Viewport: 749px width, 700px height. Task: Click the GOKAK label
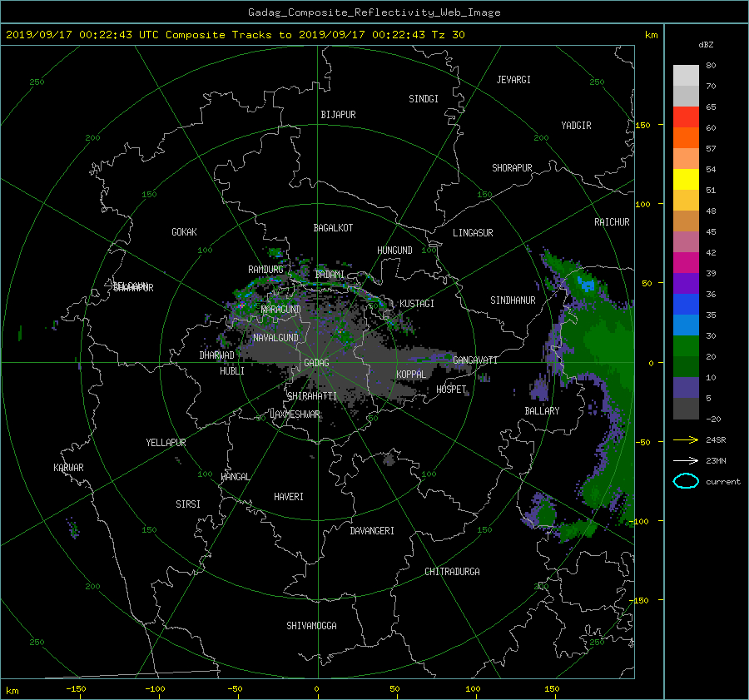tap(184, 232)
